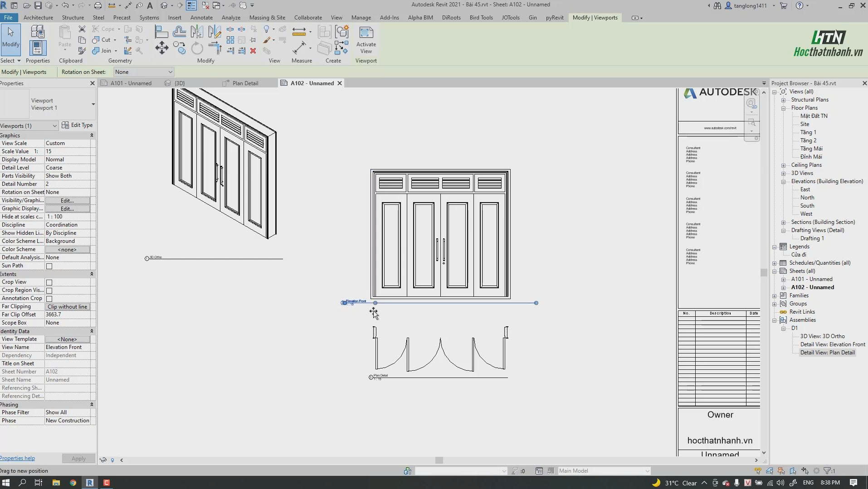Toggle the Sun Path checkbox

pyautogui.click(x=49, y=266)
